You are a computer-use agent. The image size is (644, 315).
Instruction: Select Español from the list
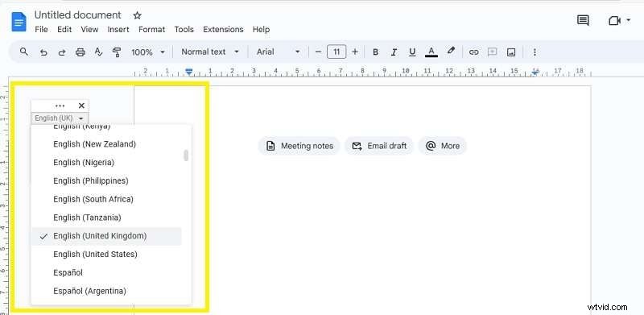pos(106,272)
